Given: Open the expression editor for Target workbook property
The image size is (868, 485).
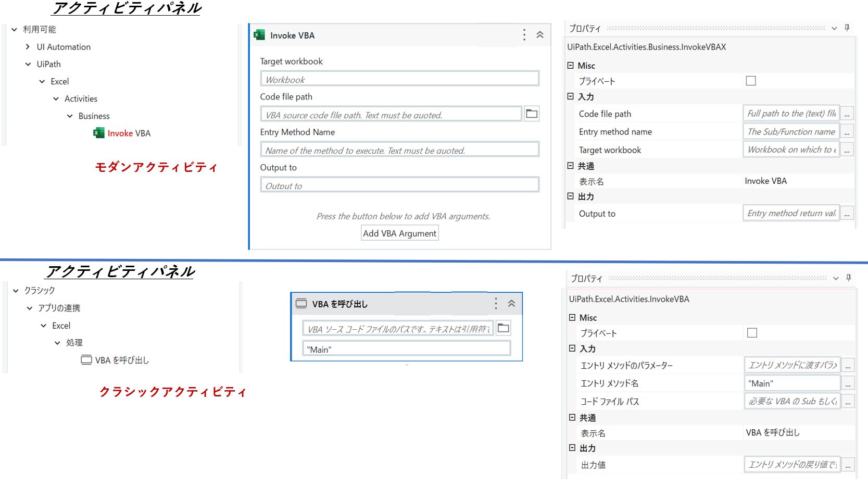Looking at the screenshot, I should 847,150.
